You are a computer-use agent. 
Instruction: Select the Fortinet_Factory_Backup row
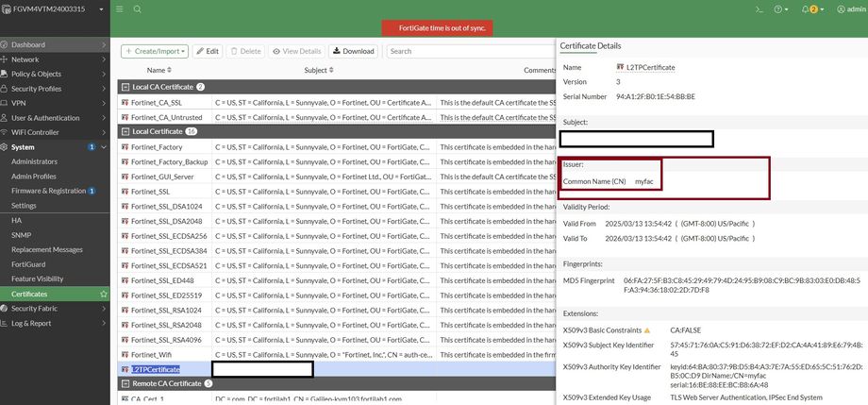point(337,161)
